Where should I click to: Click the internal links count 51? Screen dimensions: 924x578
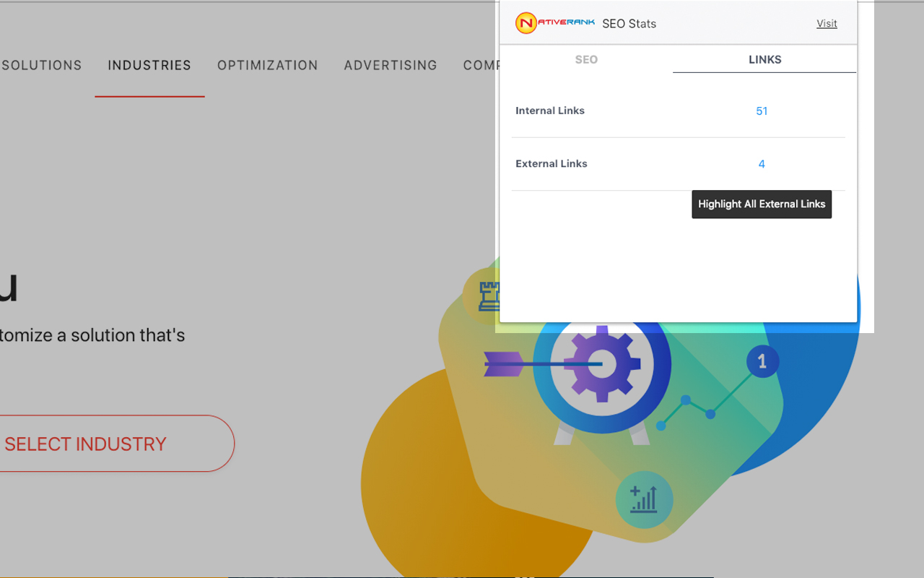coord(762,111)
